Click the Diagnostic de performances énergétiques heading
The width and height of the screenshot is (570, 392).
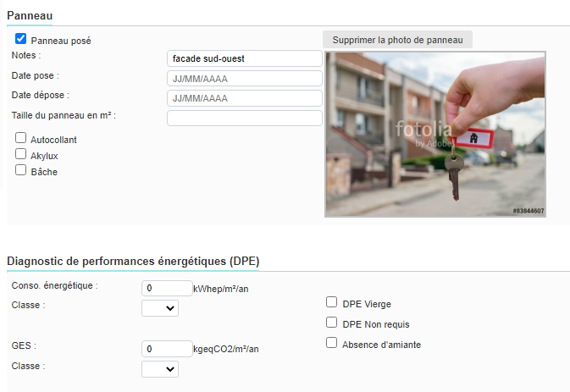coord(133,261)
